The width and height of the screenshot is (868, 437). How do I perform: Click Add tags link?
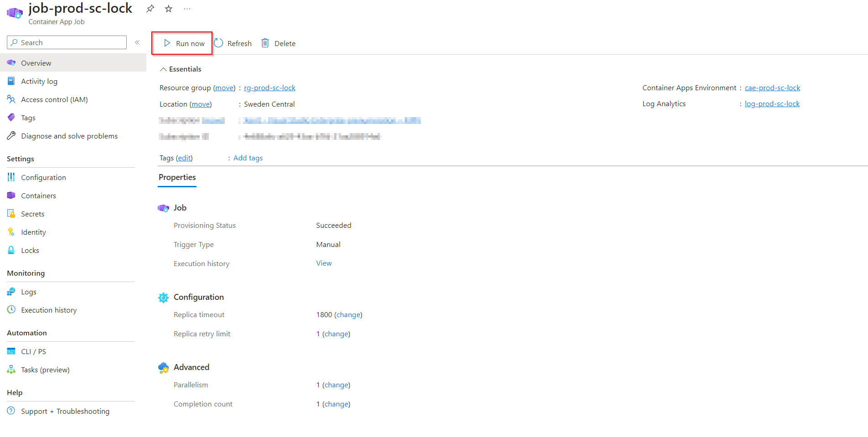pyautogui.click(x=248, y=158)
